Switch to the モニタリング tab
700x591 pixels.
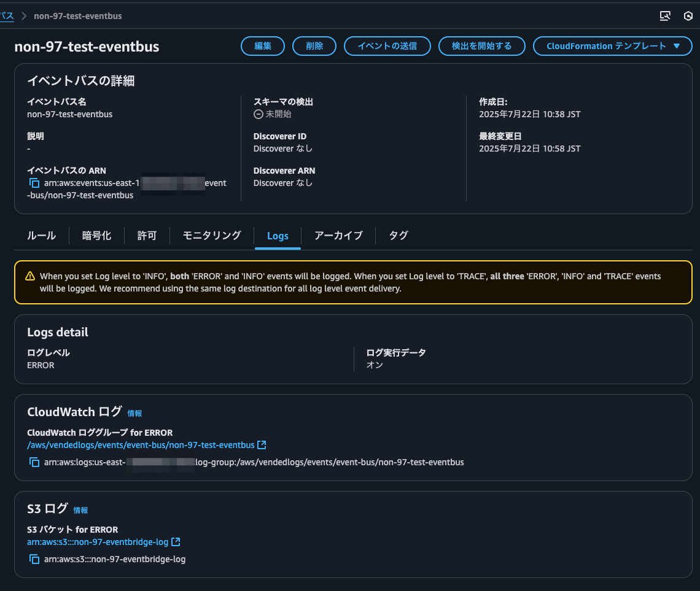pos(212,236)
